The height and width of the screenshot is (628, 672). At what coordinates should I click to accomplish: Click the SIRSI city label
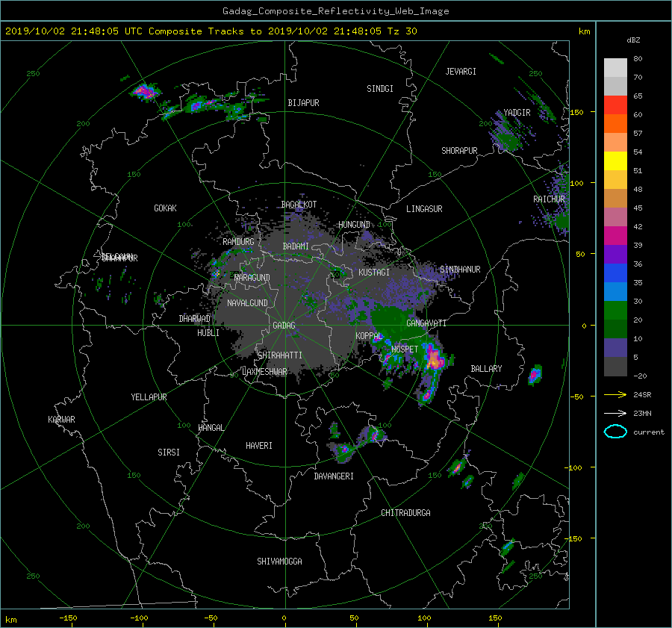pos(169,453)
